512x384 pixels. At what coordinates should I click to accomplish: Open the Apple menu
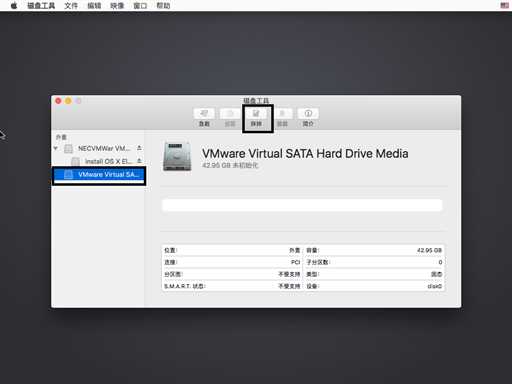point(14,6)
